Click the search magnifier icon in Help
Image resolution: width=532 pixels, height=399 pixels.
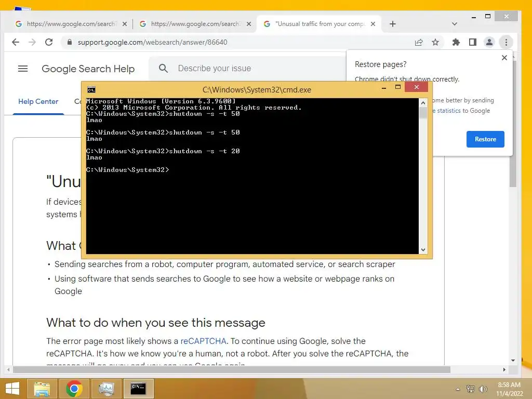tap(163, 68)
